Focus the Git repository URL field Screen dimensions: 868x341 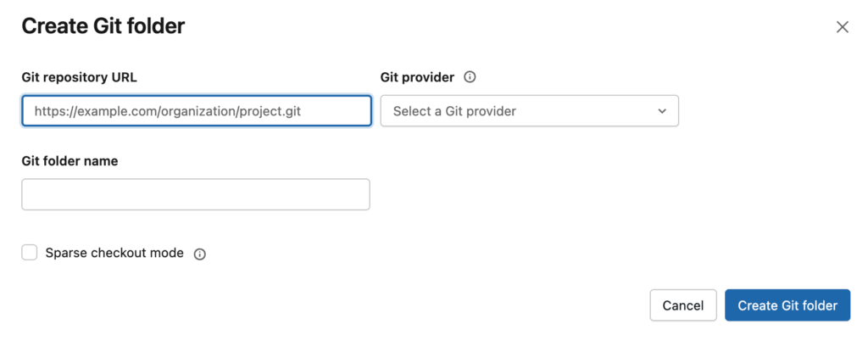pos(197,111)
